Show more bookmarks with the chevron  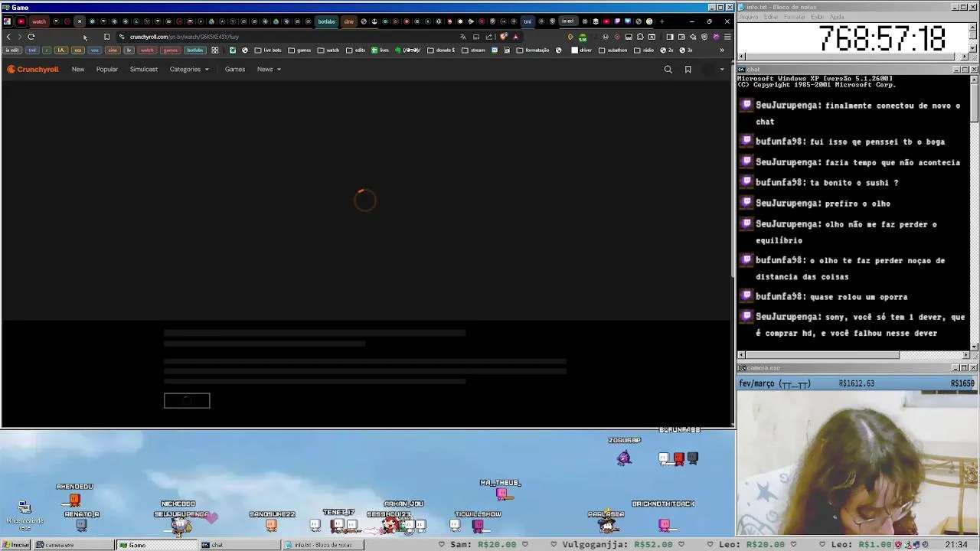722,51
